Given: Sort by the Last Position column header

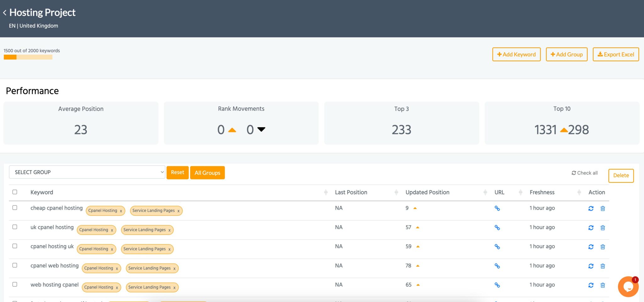Looking at the screenshot, I should coord(351,192).
